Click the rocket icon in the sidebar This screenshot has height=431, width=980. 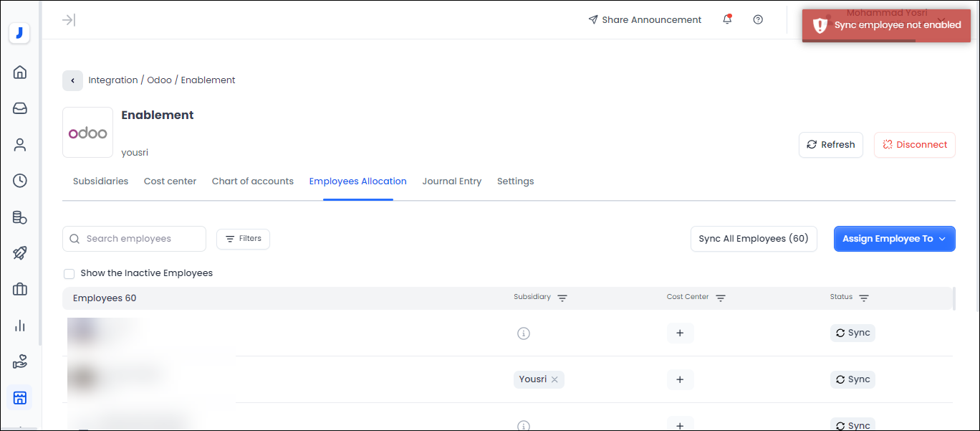[20, 253]
